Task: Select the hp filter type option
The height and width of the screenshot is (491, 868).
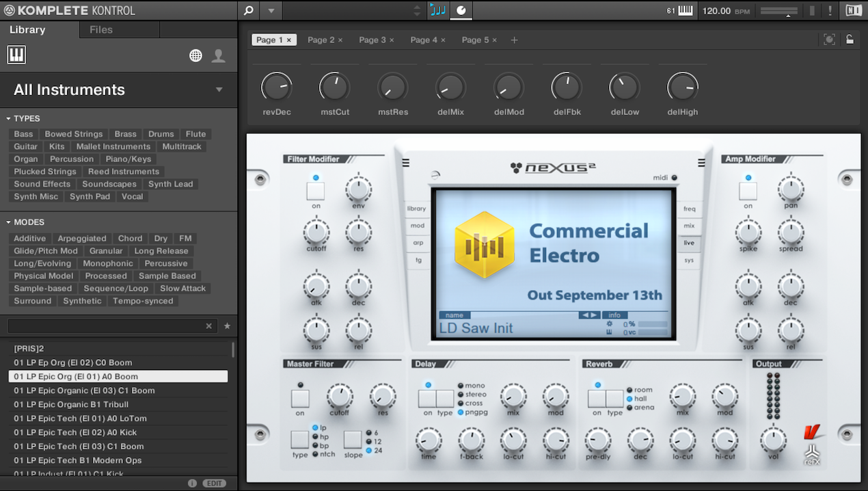Action: tap(320, 436)
